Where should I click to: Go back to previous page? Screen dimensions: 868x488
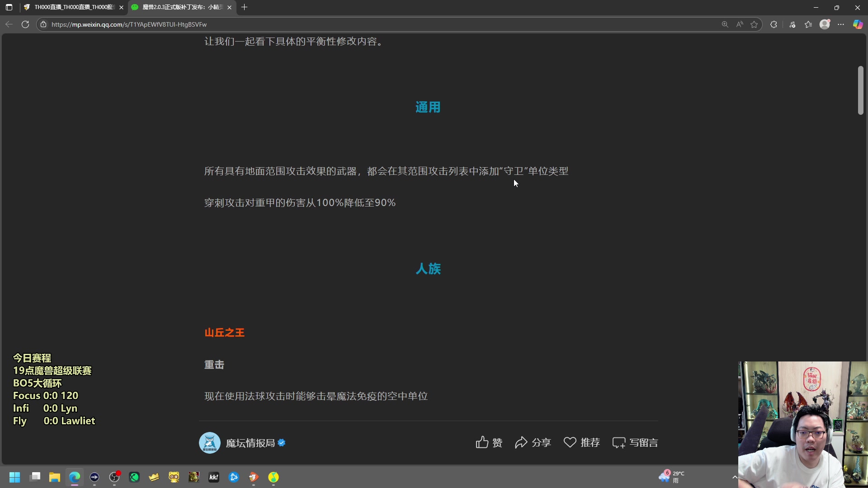tap(9, 24)
